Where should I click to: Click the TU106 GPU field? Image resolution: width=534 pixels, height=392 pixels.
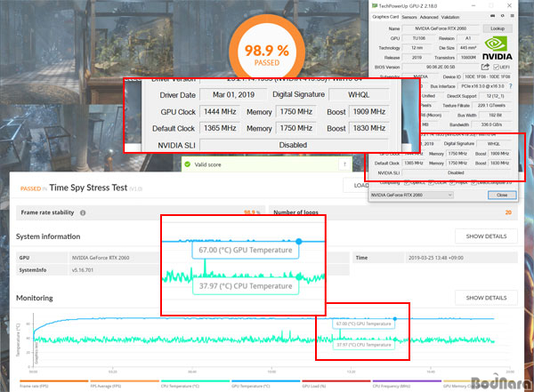418,38
